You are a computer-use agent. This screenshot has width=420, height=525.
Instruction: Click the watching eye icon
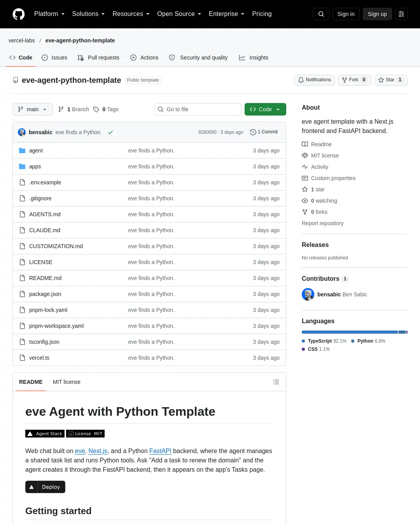click(305, 201)
